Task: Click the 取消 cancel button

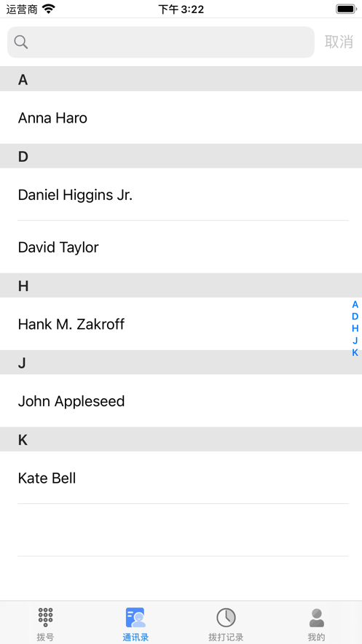Action: pos(339,42)
